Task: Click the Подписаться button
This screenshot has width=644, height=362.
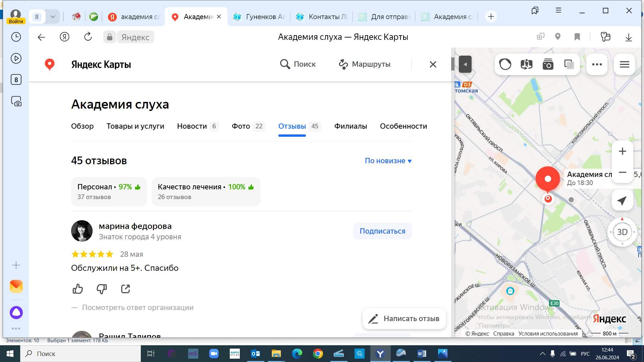Action: [382, 231]
